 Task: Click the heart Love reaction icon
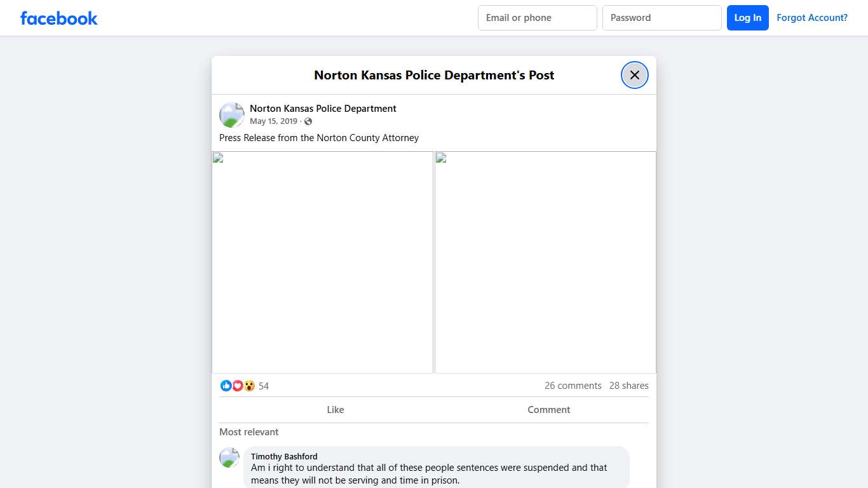coord(238,386)
